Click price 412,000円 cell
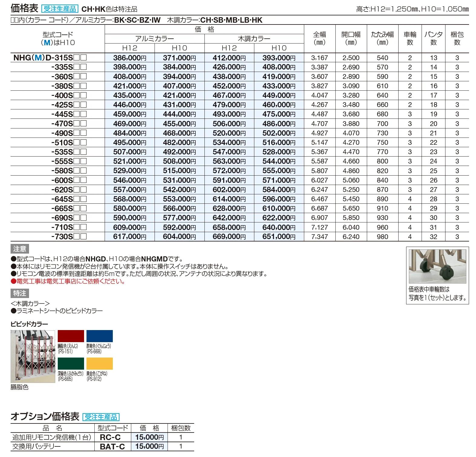Viewport: 476px width, 457px height. tap(229, 58)
